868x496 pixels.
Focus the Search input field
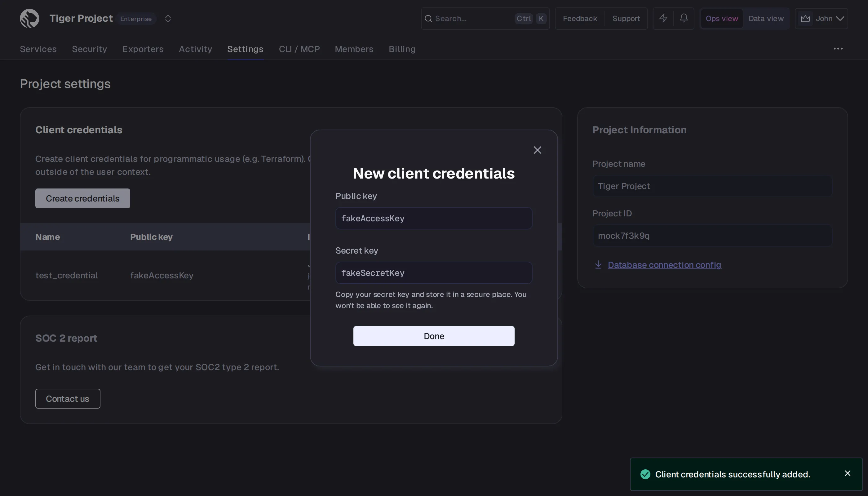coord(485,18)
